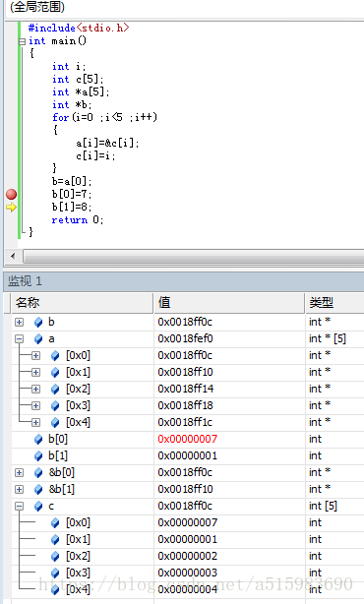
Task: Click code line 'b=a[0];'
Action: tap(72, 181)
